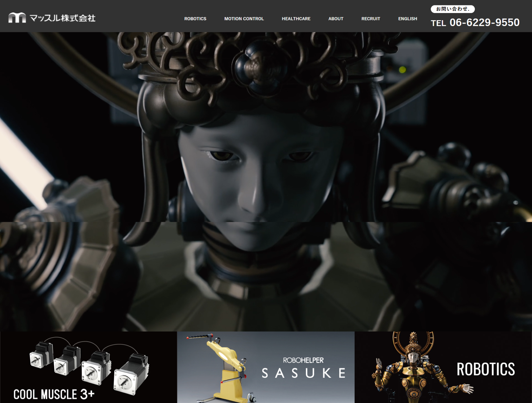Open the ROBOTICS banner text

[486, 369]
